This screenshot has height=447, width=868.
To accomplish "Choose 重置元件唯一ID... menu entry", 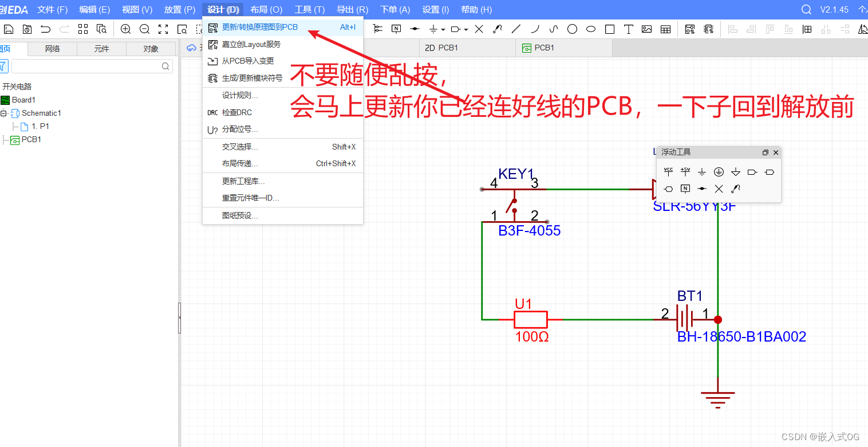I will point(283,198).
